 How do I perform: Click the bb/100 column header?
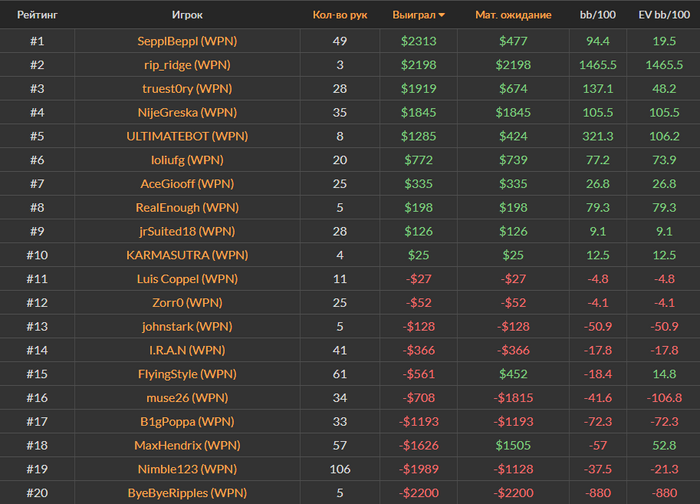(x=597, y=15)
